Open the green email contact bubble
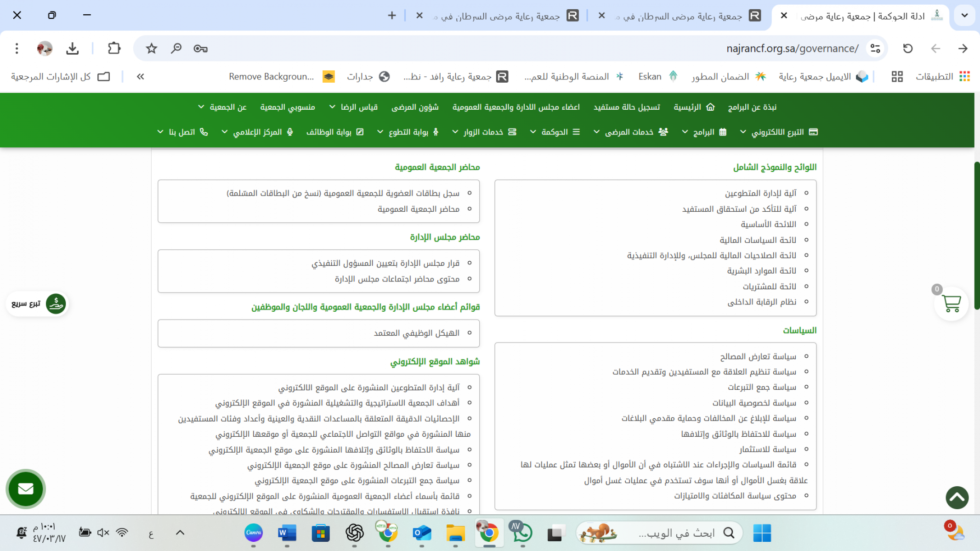 [26, 489]
